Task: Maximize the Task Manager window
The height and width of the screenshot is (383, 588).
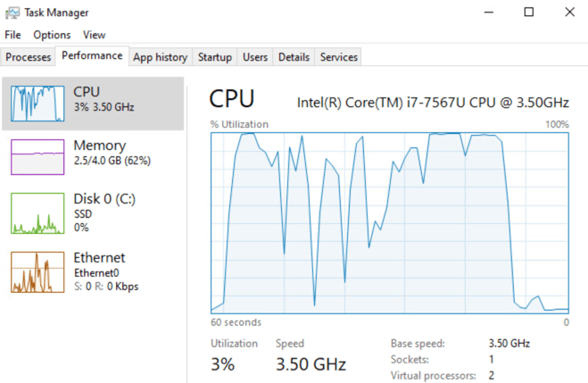Action: pos(528,12)
